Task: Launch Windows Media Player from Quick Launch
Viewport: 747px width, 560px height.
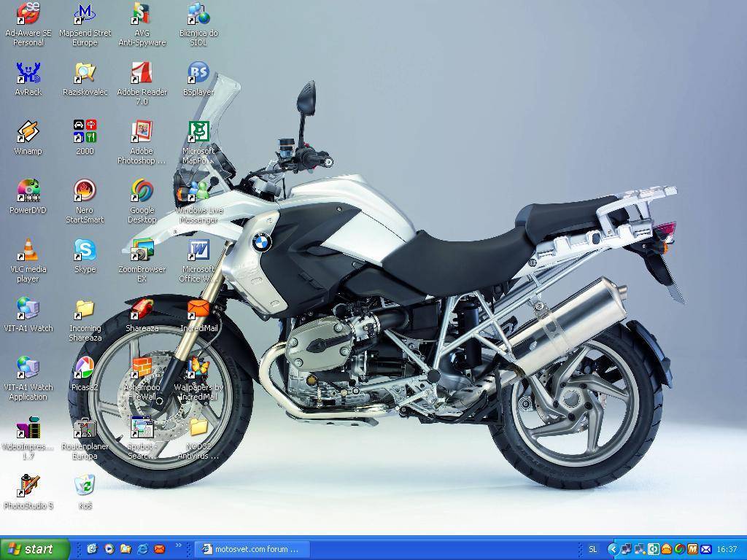Action: click(x=109, y=549)
